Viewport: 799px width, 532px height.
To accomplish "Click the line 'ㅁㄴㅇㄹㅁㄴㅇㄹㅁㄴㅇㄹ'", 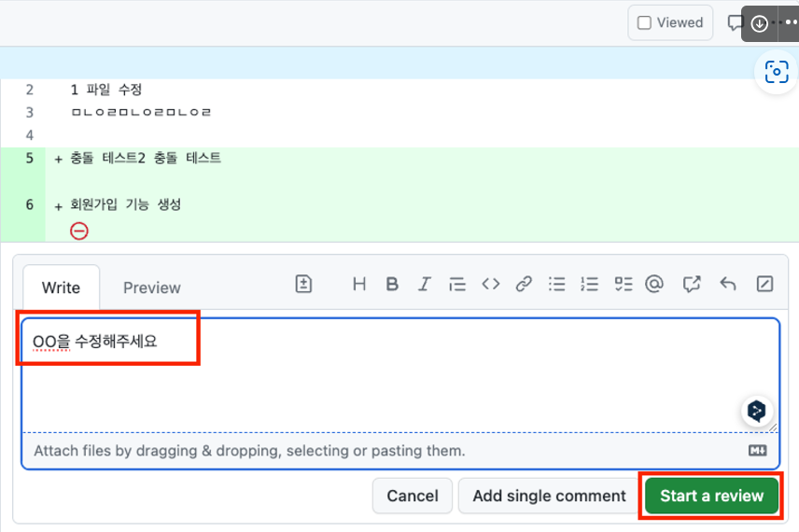I will [141, 112].
